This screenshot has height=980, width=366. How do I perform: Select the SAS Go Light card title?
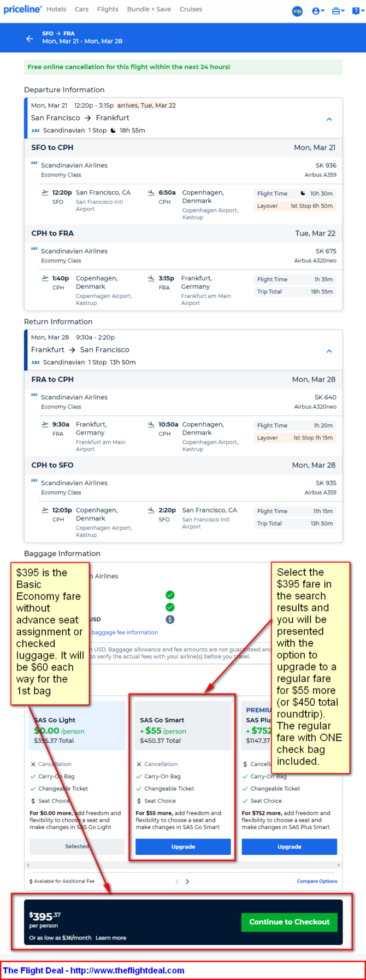(x=55, y=720)
